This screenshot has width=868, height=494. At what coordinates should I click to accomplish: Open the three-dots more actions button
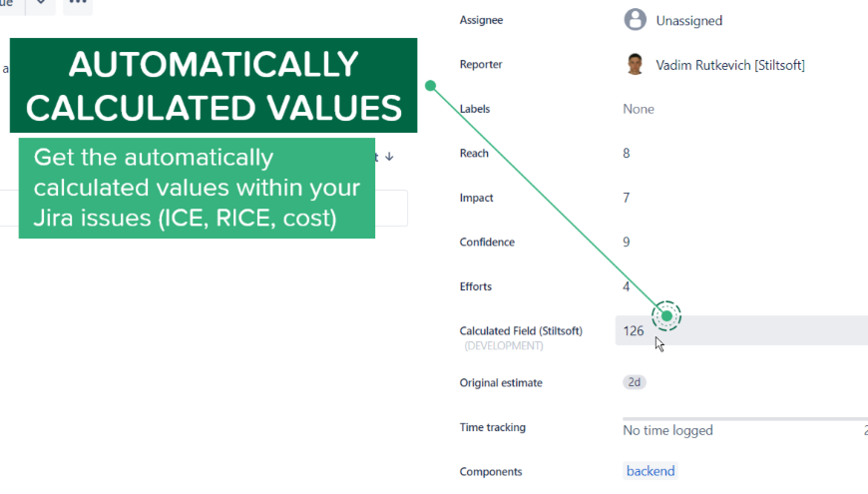click(78, 4)
